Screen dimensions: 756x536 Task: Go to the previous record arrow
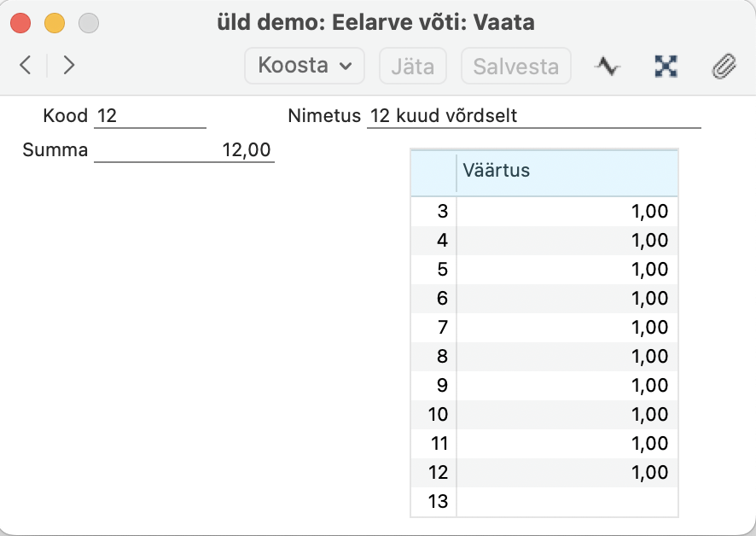(26, 66)
